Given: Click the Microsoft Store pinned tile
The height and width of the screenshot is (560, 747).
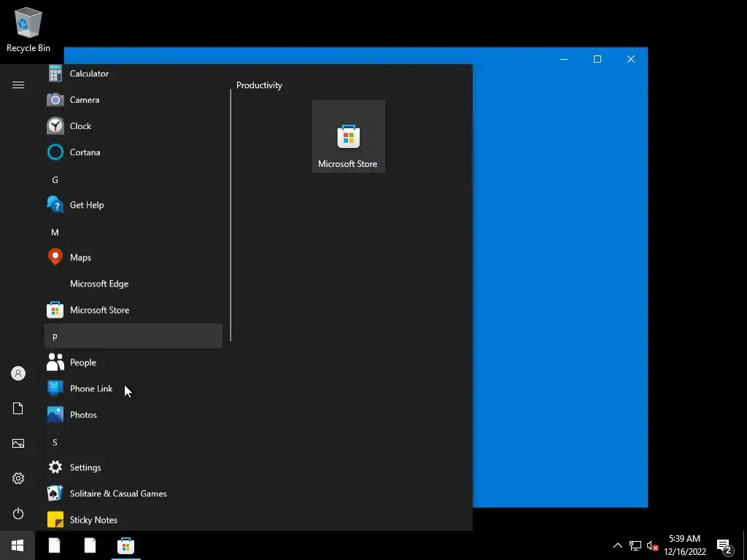Looking at the screenshot, I should [348, 136].
